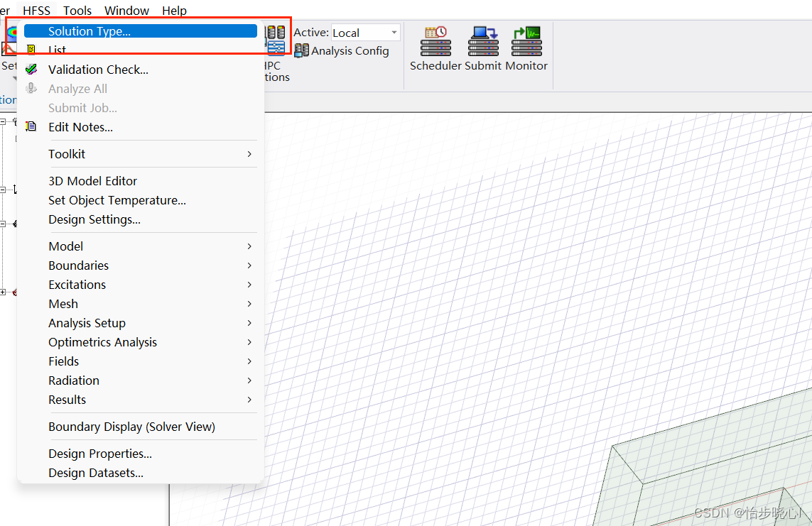This screenshot has width=812, height=526.
Task: Expand the Fields submenu
Action: tap(141, 361)
